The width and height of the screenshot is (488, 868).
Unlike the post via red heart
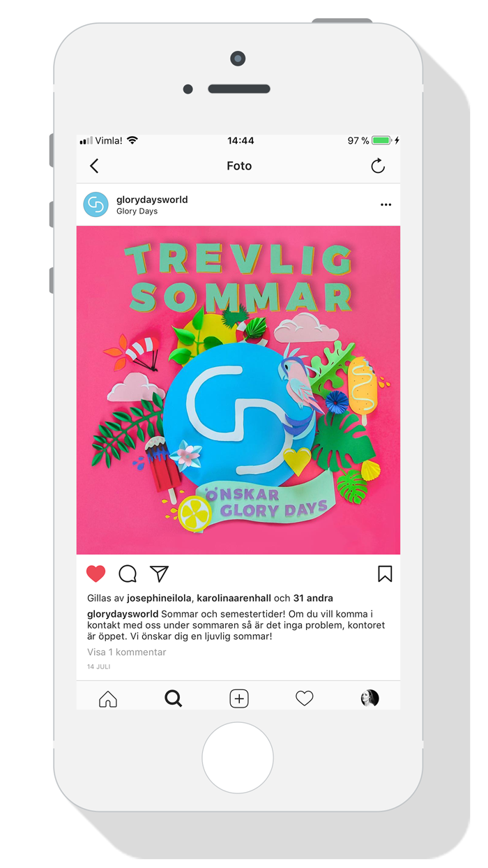pos(96,574)
